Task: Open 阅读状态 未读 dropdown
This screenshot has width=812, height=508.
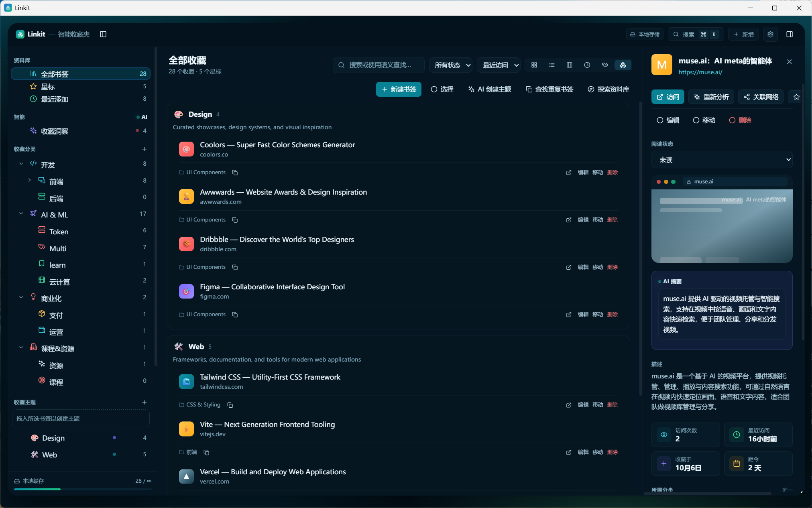Action: pos(722,160)
